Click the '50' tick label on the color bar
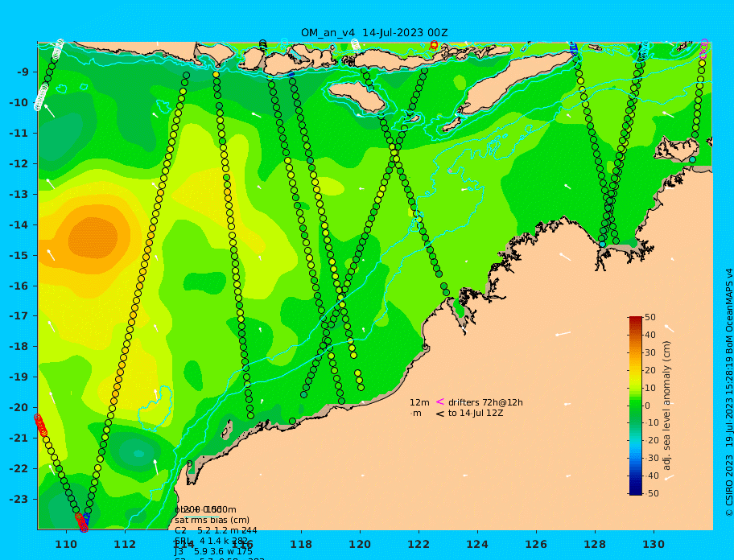 tap(650, 317)
